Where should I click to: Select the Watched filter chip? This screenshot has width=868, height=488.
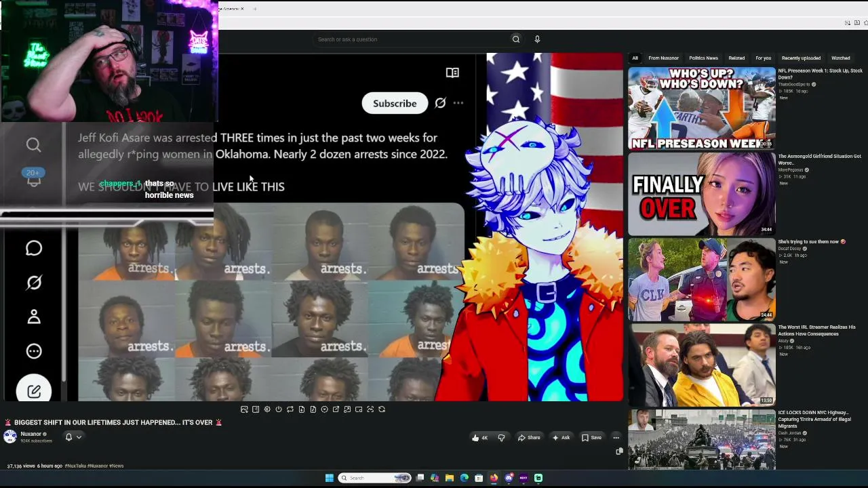tap(841, 58)
